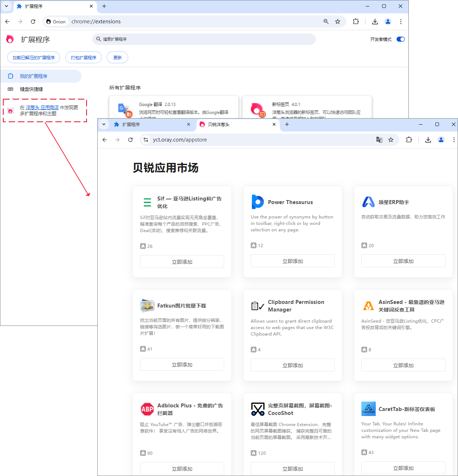Bookmark chrome://extensions page with star icon
This screenshot has height=476, width=458.
[338, 22]
